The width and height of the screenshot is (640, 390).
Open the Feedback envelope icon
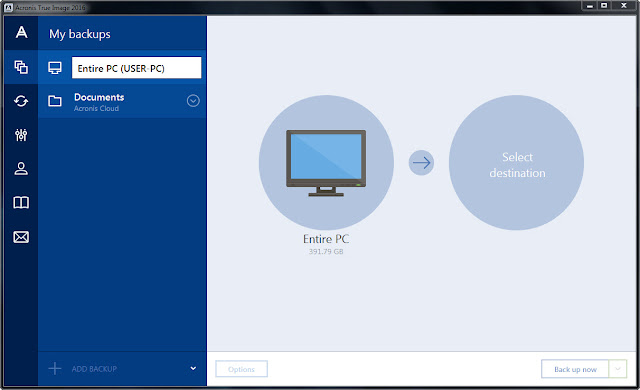pos(21,237)
